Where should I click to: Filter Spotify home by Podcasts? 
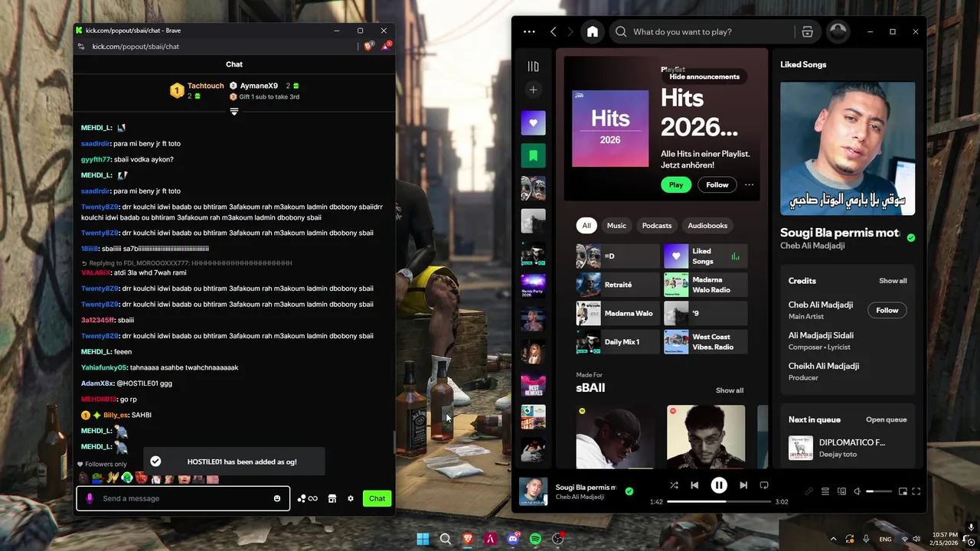pyautogui.click(x=657, y=225)
